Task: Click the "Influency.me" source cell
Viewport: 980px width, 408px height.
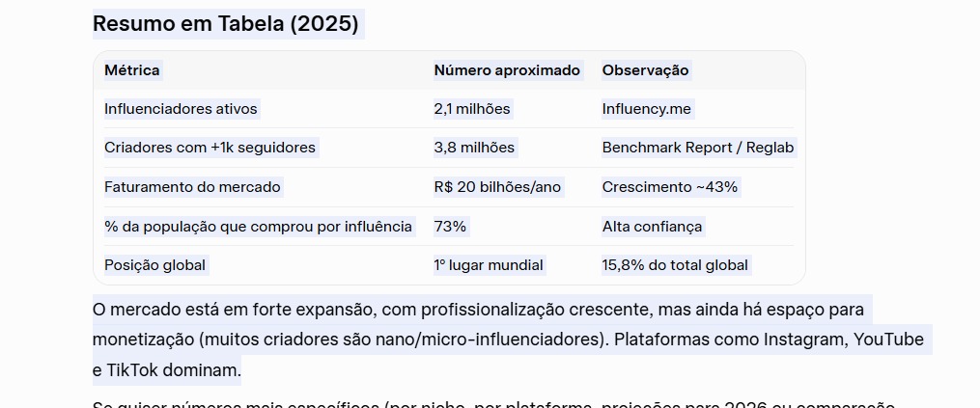Action: [x=646, y=109]
